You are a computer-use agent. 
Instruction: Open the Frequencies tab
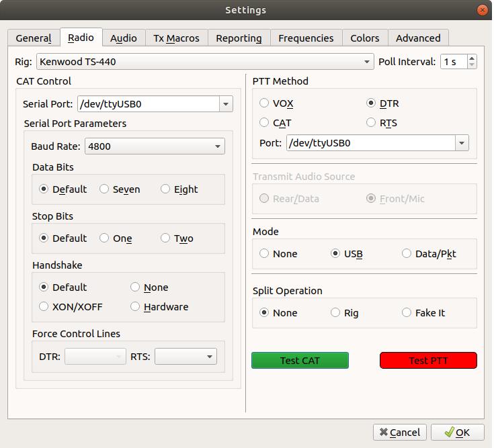(x=305, y=38)
